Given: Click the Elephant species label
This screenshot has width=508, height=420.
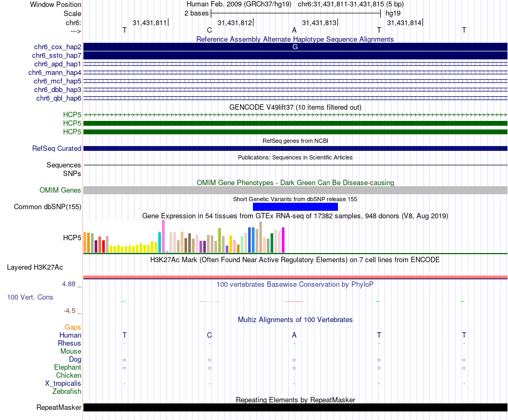Looking at the screenshot, I should point(67,367).
